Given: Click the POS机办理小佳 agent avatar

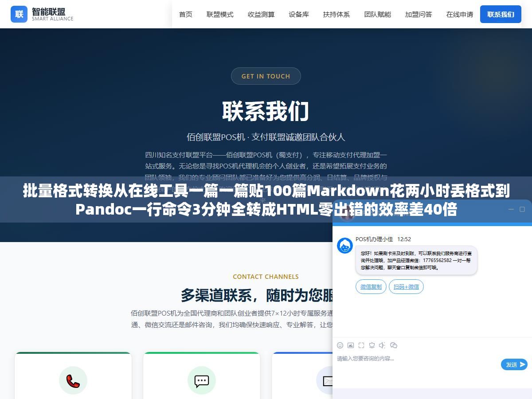Looking at the screenshot, I should coord(345,246).
